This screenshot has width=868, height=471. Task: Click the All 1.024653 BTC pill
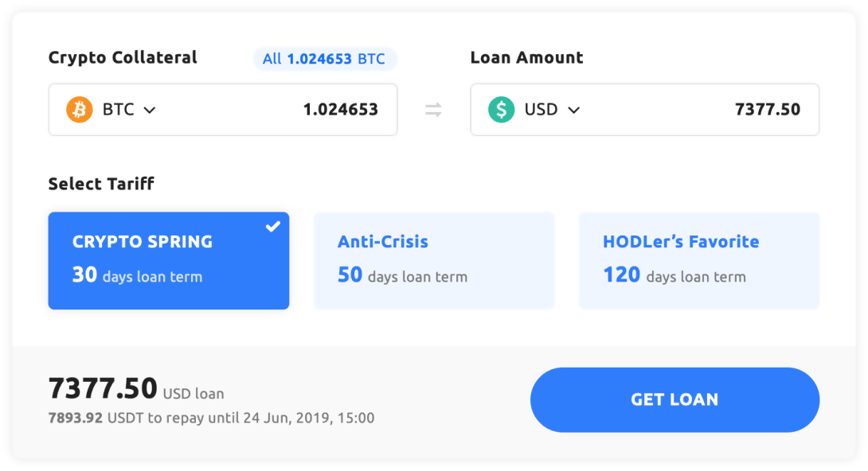tap(324, 59)
